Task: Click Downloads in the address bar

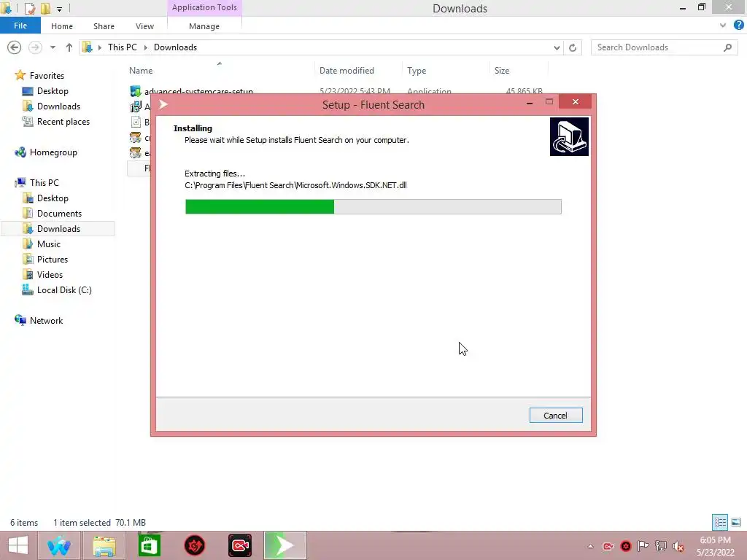Action: [175, 47]
